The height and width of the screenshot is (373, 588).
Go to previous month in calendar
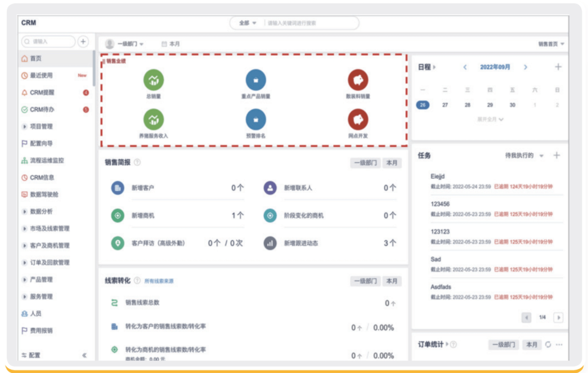tap(465, 67)
